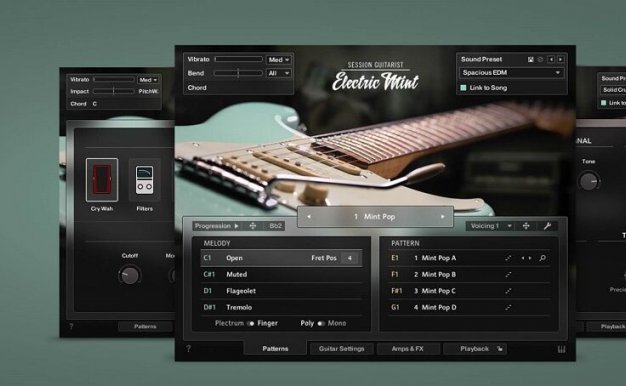Click the dotted icon on the Mint Pop D row
The image size is (626, 386).
[508, 307]
